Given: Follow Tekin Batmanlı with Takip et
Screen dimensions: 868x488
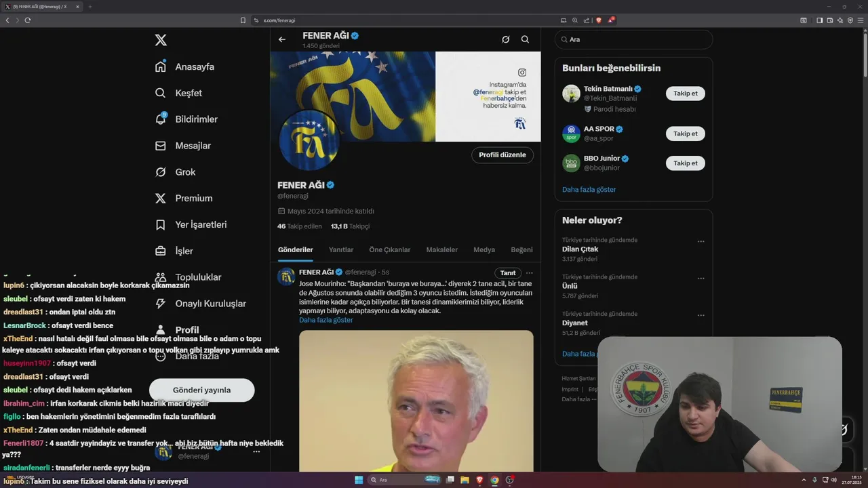Looking at the screenshot, I should coord(685,94).
